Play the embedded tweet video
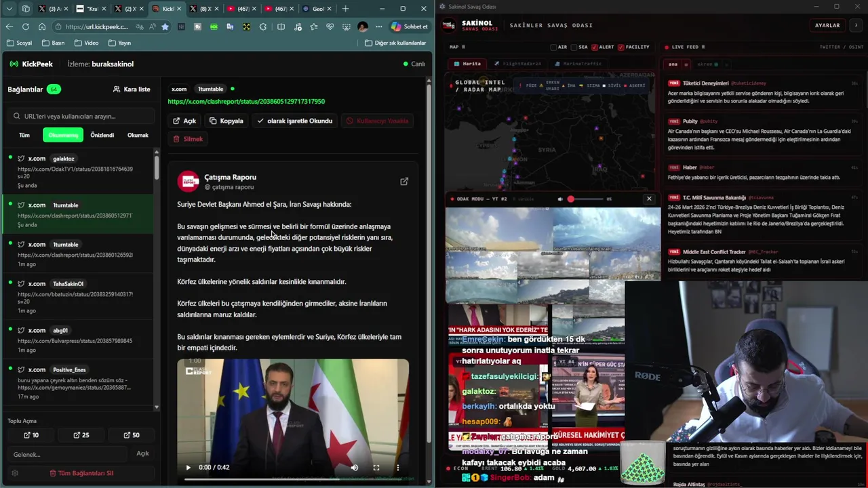 (188, 467)
